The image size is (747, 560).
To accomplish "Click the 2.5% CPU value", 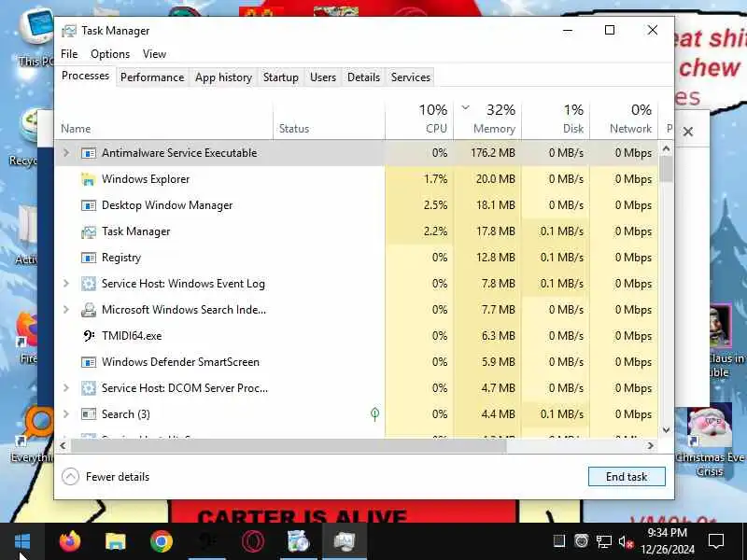I will (435, 205).
